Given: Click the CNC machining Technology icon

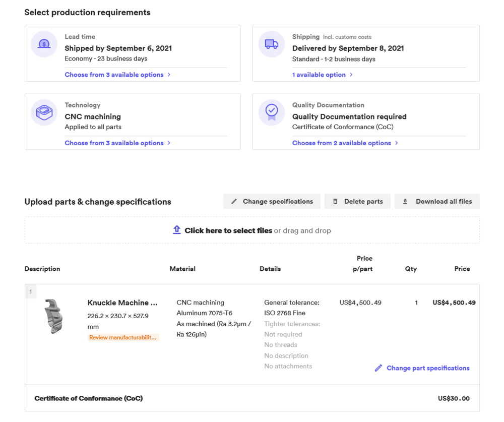Looking at the screenshot, I should coord(44,112).
